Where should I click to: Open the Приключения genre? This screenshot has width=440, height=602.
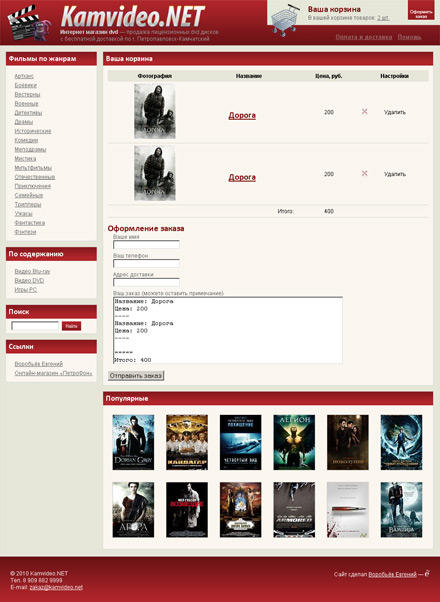(x=33, y=186)
